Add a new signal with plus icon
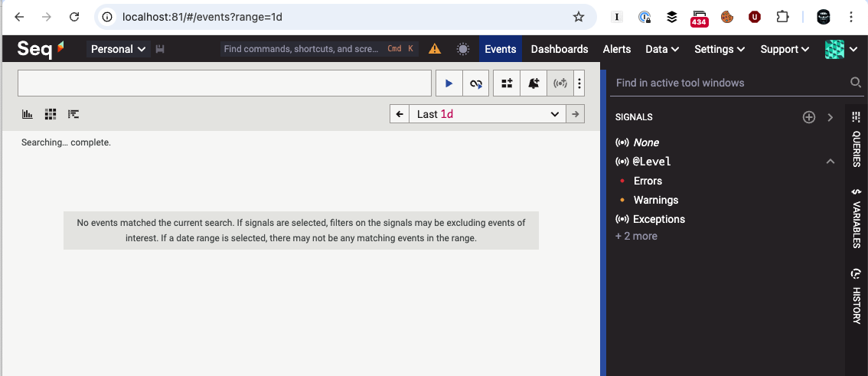This screenshot has width=868, height=376. click(809, 117)
